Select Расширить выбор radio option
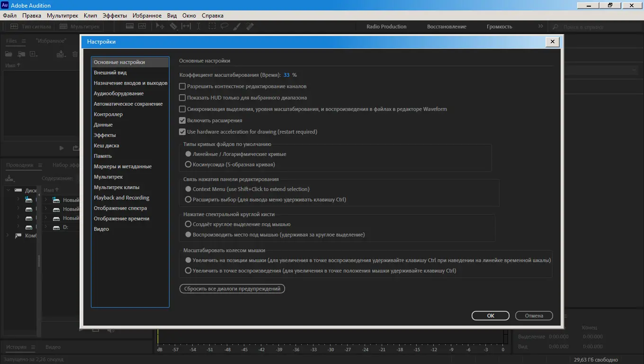The width and height of the screenshot is (644, 364). (x=188, y=200)
